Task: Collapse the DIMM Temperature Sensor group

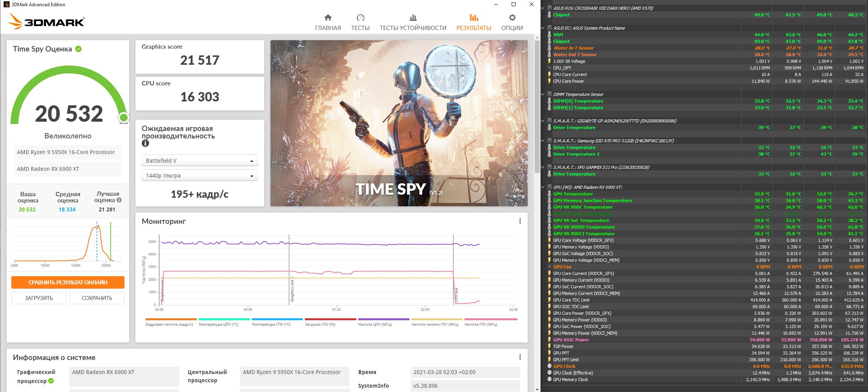Action: point(543,94)
